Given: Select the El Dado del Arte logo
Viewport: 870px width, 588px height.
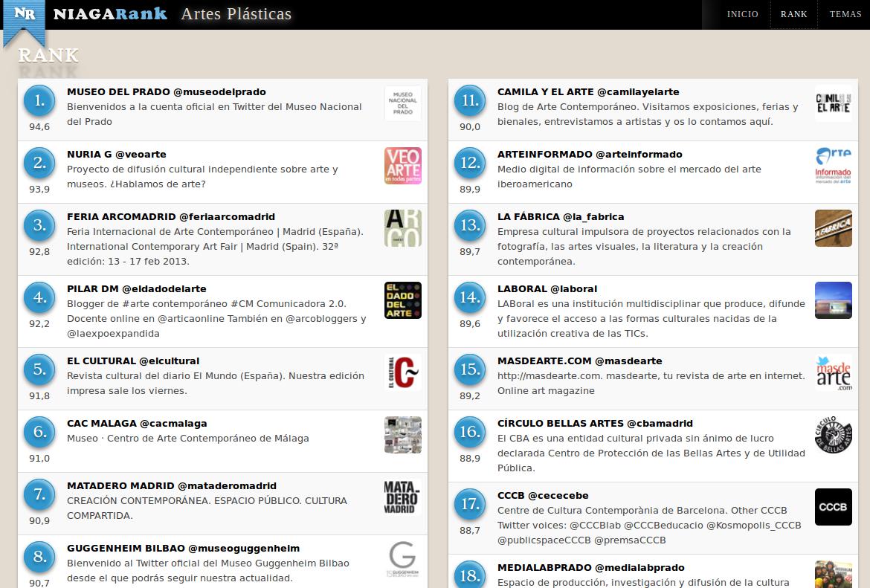Looking at the screenshot, I should coord(402,300).
